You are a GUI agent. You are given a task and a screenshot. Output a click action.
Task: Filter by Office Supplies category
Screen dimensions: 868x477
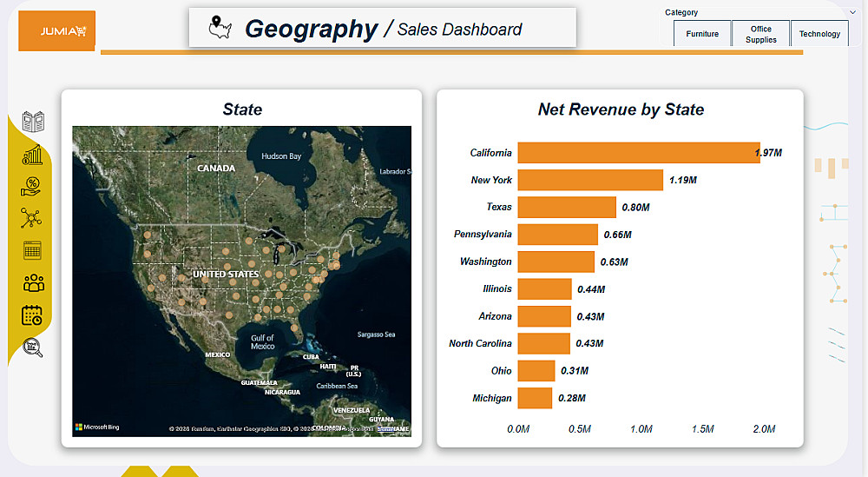(760, 34)
